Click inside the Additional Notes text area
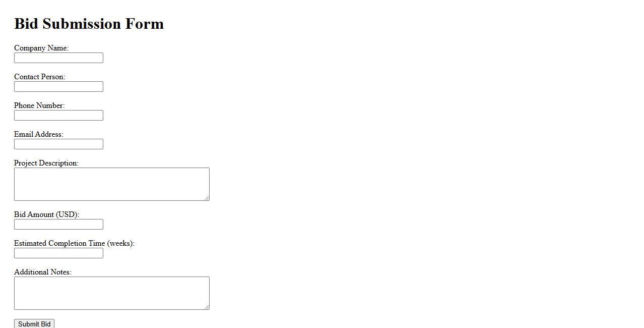The height and width of the screenshot is (328, 644). [111, 293]
